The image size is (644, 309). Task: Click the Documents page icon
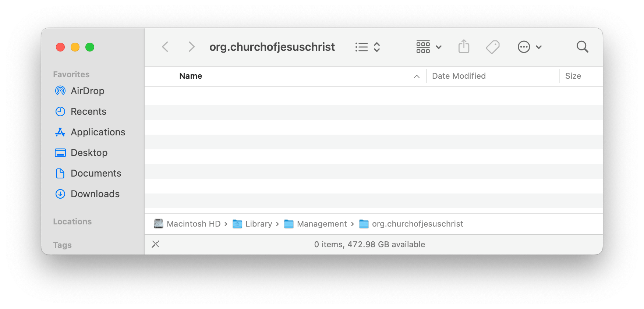tap(60, 173)
